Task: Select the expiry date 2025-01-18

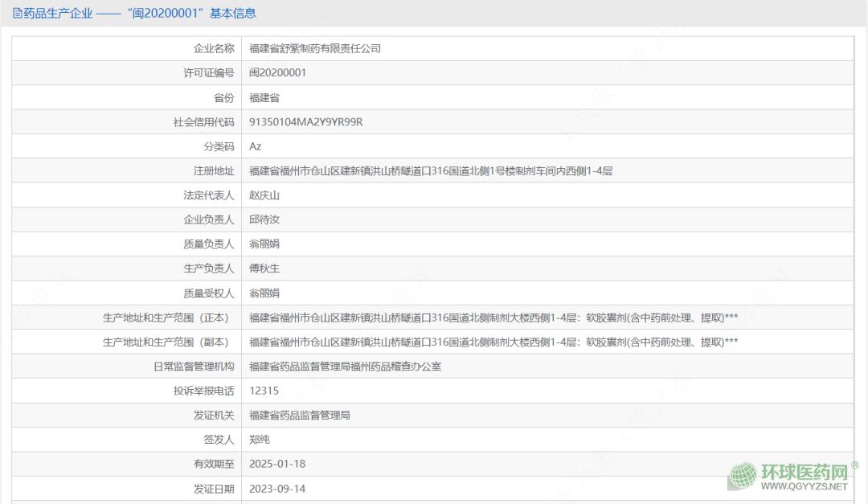Action: pyautogui.click(x=277, y=464)
